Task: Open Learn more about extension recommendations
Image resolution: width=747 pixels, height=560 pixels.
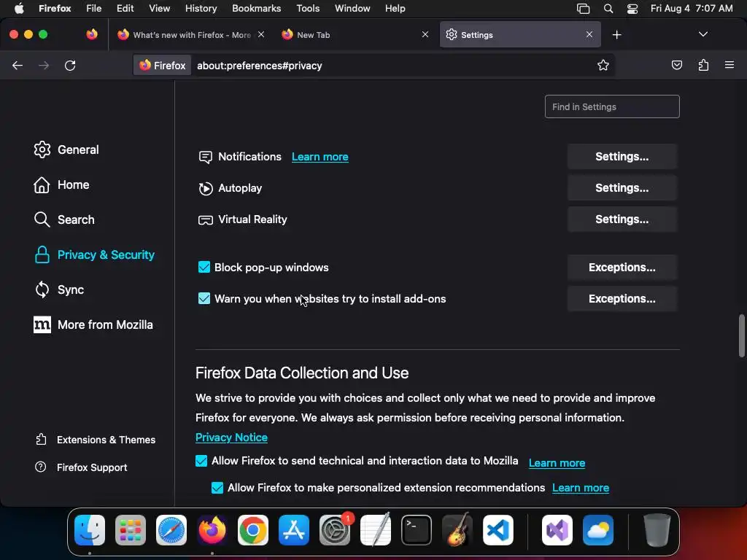Action: 580,488
